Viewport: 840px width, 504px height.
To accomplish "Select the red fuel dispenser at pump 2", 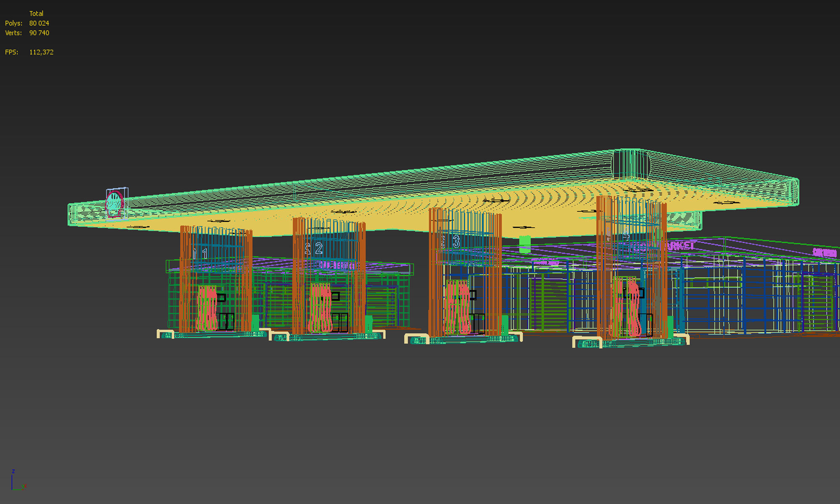I will (x=320, y=307).
